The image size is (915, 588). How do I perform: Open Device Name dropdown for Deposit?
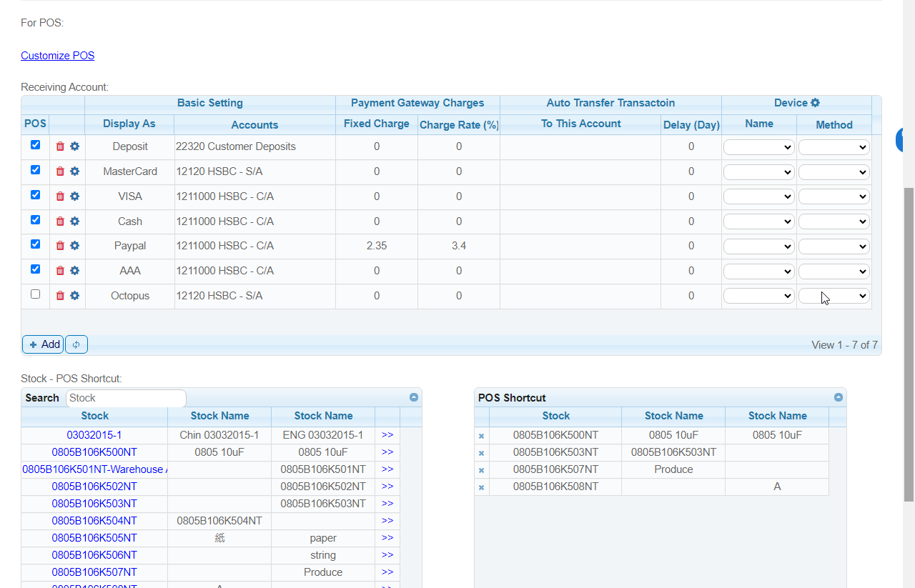coord(758,147)
